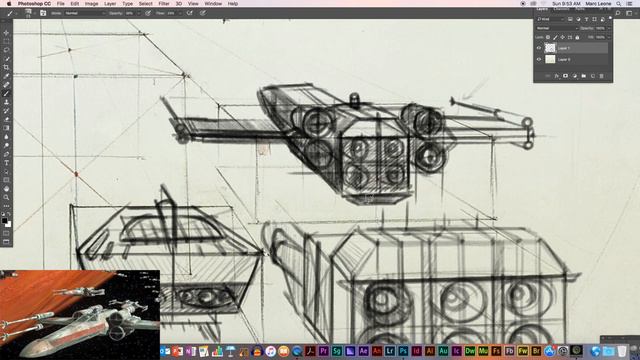The image size is (640, 360).
Task: Select the Rectangular Marquee tool
Action: click(x=6, y=41)
